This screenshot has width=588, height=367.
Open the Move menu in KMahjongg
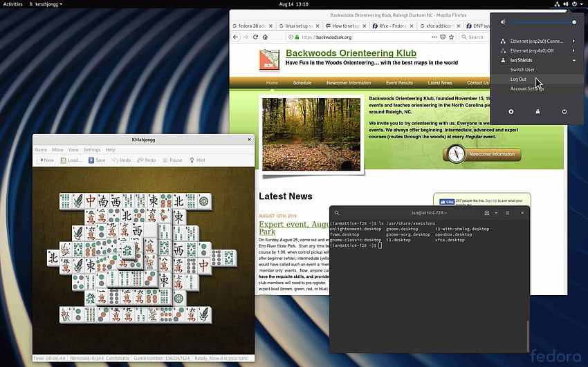(57, 149)
